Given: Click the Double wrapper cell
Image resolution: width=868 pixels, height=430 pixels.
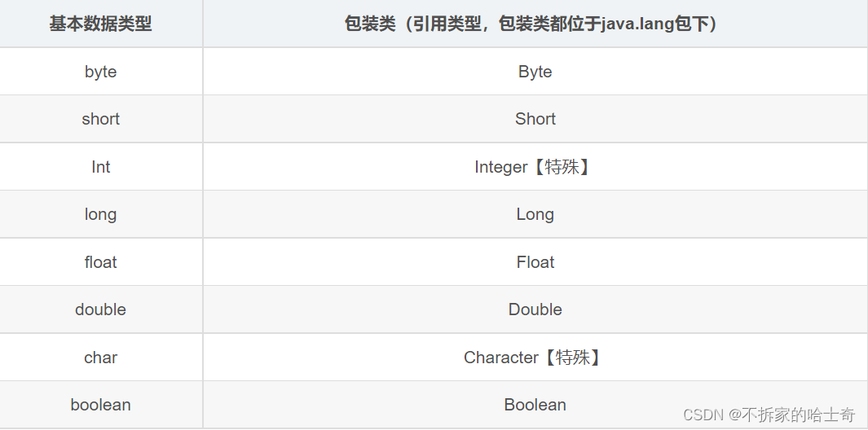Looking at the screenshot, I should point(535,309).
